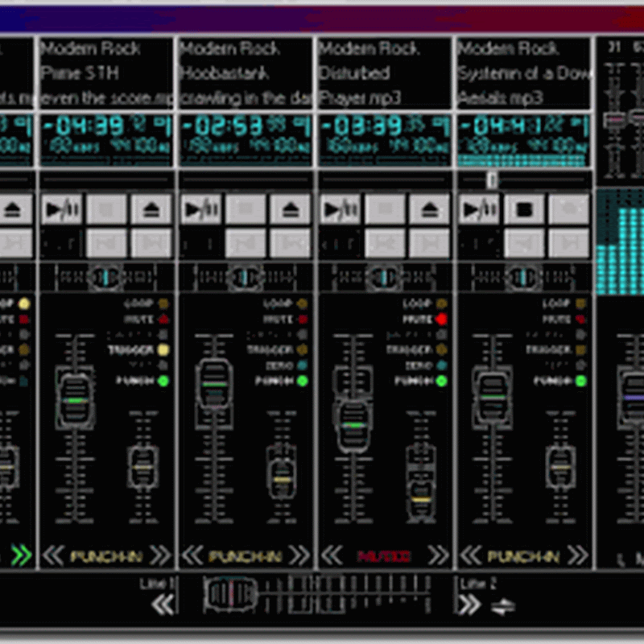Click previous-track button under Disturbed stop button
This screenshot has height=644, width=644.
(385, 243)
